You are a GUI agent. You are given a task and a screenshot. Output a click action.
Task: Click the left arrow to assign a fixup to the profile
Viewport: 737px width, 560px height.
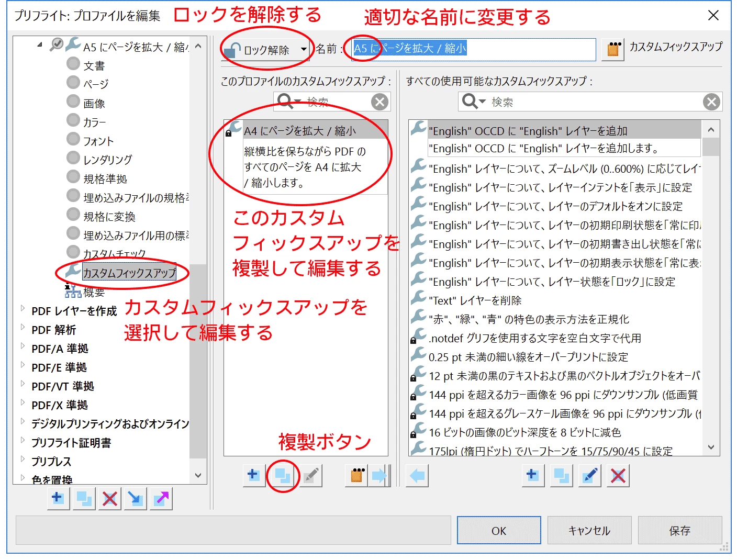pos(417,476)
